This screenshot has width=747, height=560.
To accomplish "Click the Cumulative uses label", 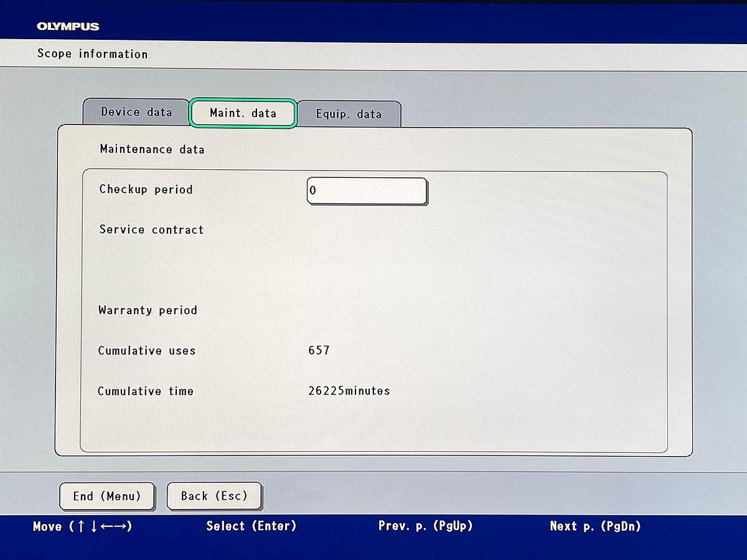I will tap(147, 351).
